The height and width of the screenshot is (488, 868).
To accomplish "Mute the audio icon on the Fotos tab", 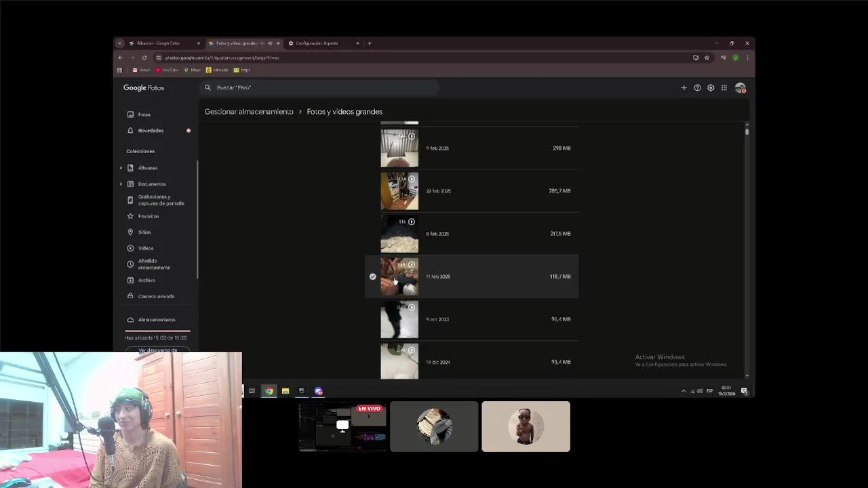I will (x=270, y=43).
